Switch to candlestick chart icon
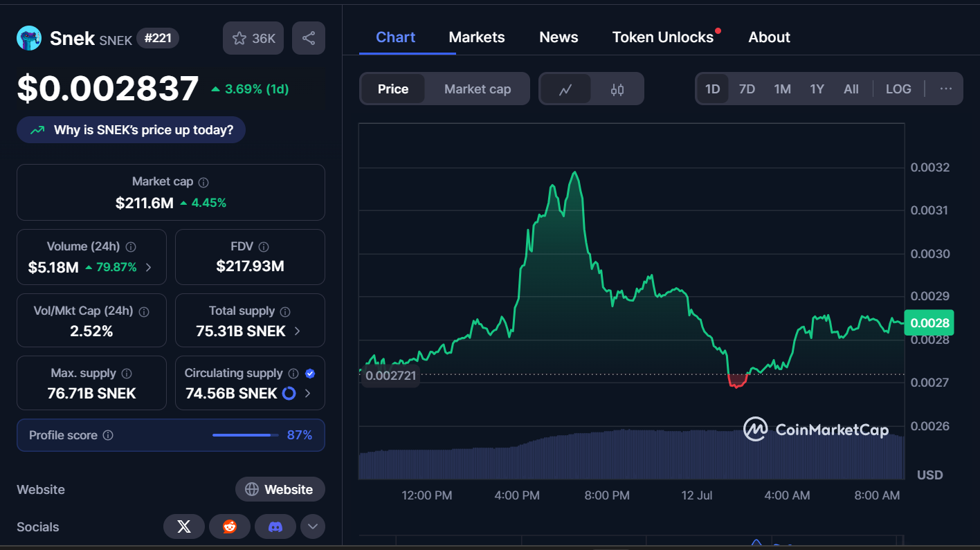 point(617,89)
